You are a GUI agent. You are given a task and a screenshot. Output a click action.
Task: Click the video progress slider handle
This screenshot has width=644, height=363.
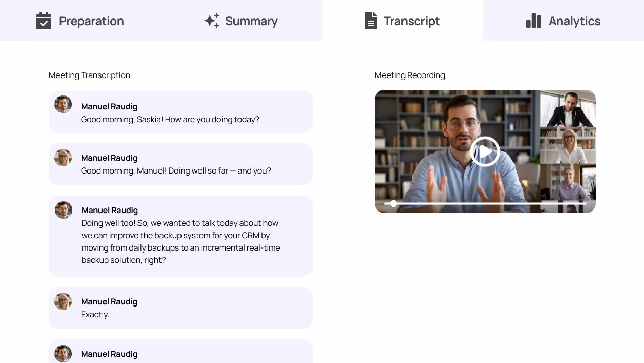(393, 203)
